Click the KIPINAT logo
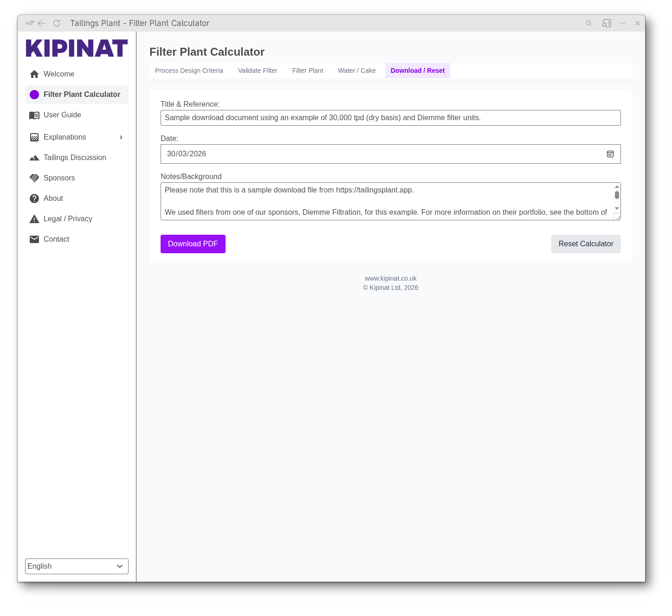The image size is (672, 616). (x=77, y=48)
